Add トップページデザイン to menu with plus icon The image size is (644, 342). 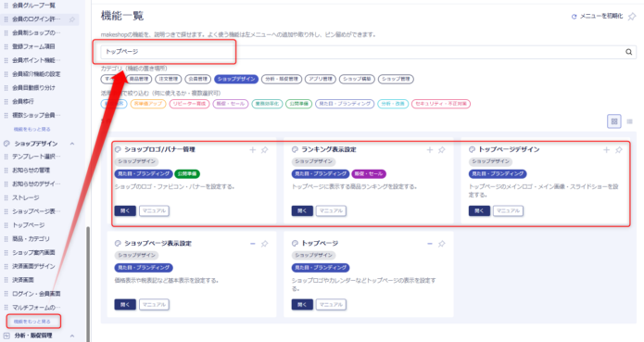pyautogui.click(x=606, y=150)
